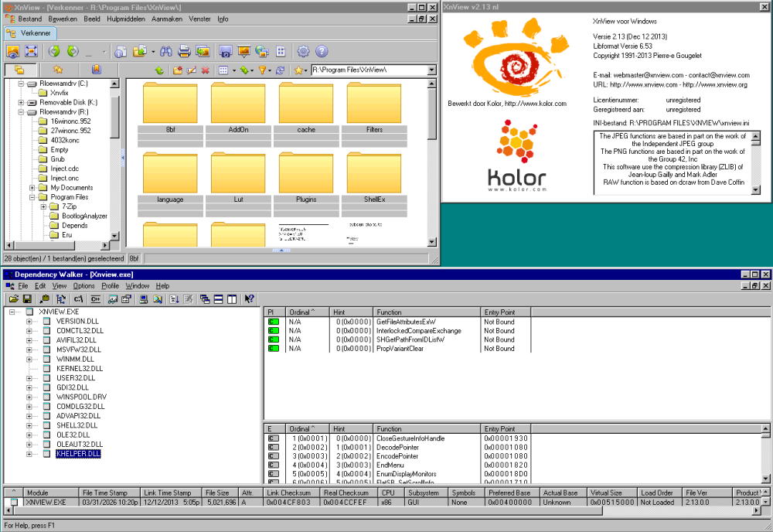773x532 pixels.
Task: Click the blue help question mark in XnView
Action: 322,51
